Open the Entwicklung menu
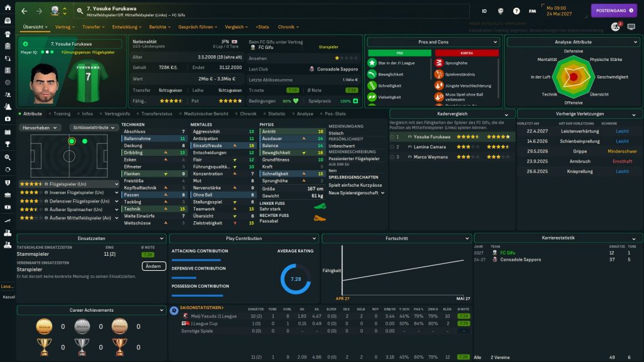 click(127, 27)
